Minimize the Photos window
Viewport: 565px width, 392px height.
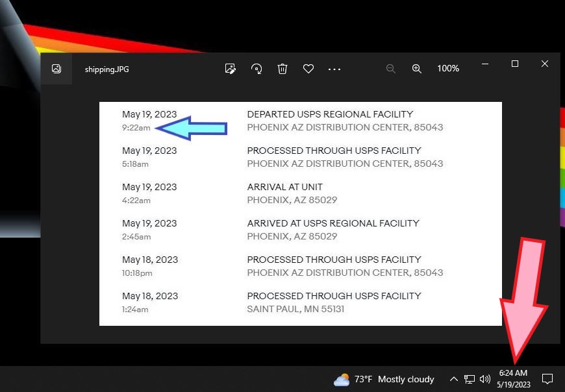[x=485, y=64]
